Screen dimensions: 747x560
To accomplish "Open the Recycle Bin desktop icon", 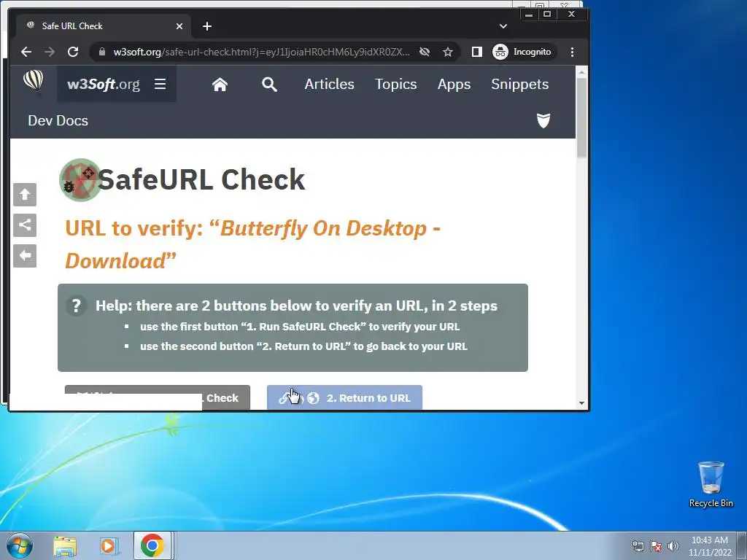I will (x=711, y=484).
